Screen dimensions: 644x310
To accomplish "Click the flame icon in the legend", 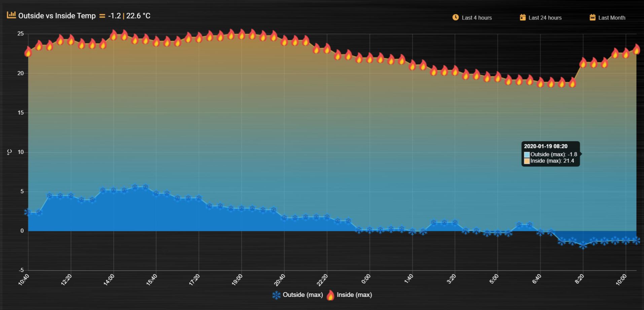I will click(330, 295).
